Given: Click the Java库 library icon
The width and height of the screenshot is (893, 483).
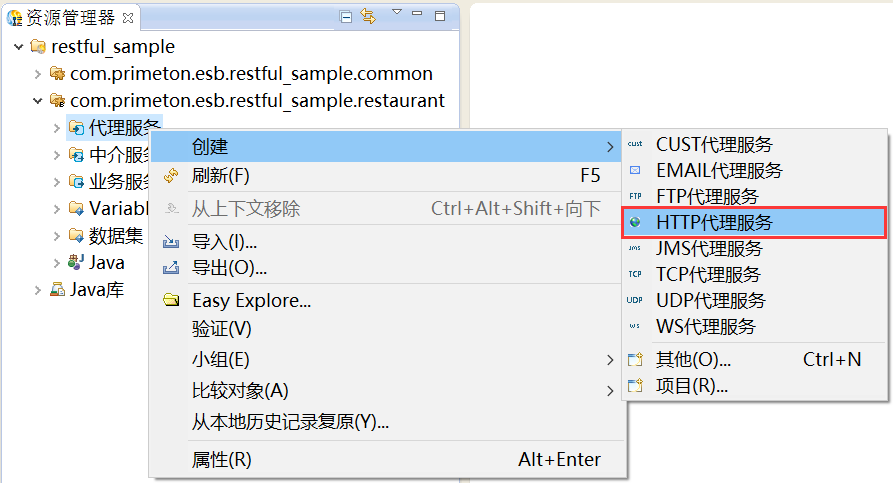Looking at the screenshot, I should coord(57,289).
